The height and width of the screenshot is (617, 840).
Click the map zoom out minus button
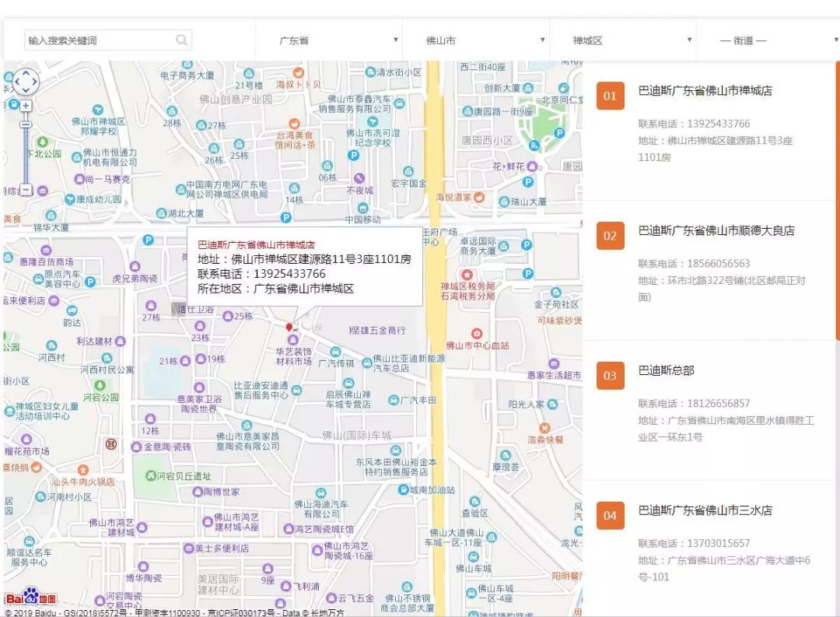click(x=26, y=190)
